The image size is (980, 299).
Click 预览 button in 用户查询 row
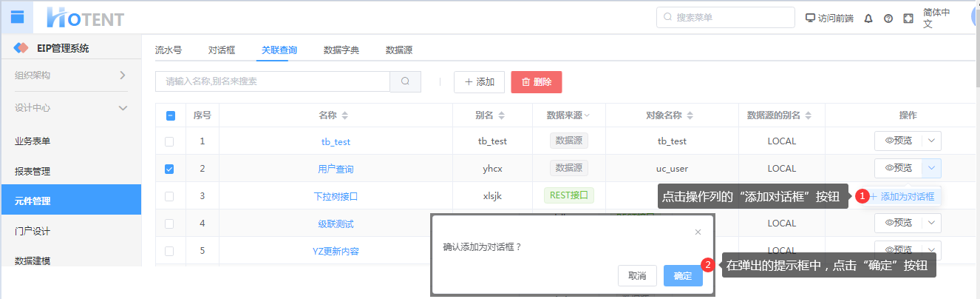898,168
